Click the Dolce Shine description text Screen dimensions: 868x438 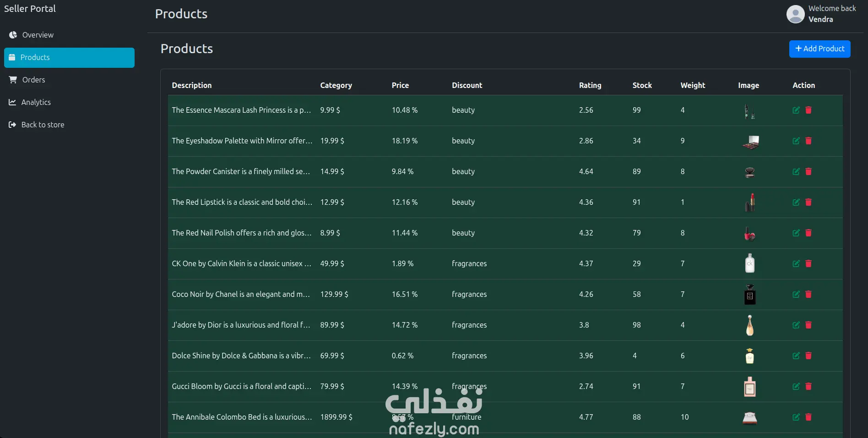point(241,356)
